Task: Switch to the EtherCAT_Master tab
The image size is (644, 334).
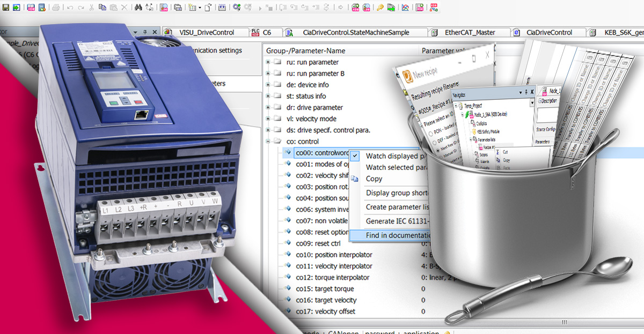Action: 470,32
